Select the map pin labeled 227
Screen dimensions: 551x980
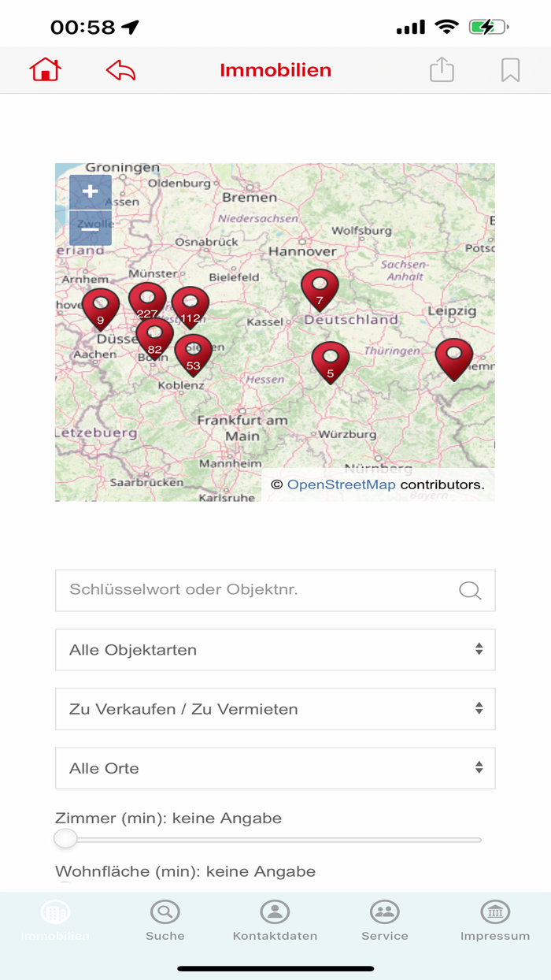[x=147, y=302]
